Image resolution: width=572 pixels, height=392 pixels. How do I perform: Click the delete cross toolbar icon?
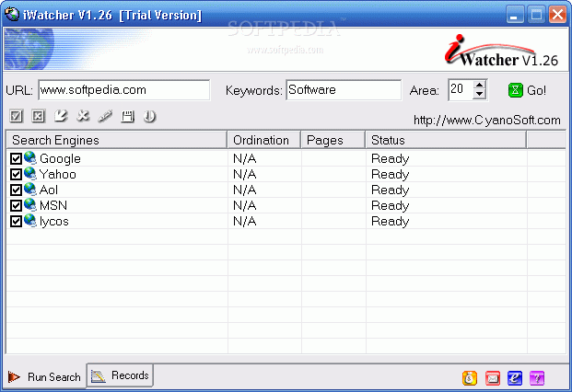[83, 116]
